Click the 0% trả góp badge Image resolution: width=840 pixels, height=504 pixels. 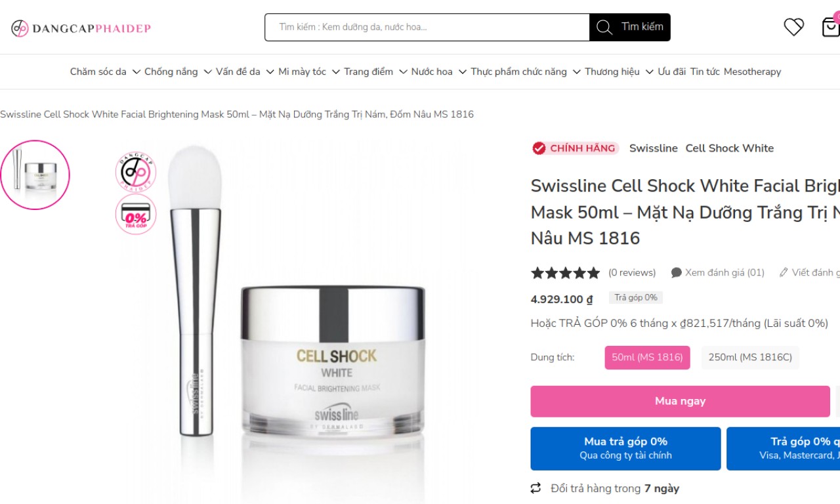136,215
